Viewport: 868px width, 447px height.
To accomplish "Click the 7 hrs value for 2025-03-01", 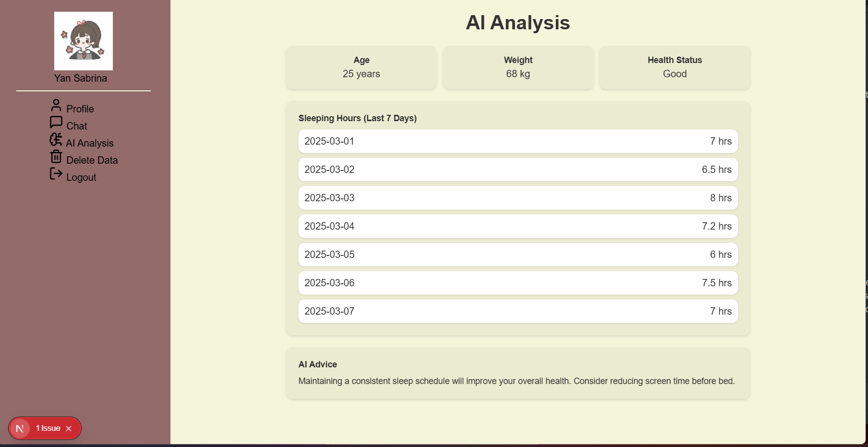I will coord(721,141).
